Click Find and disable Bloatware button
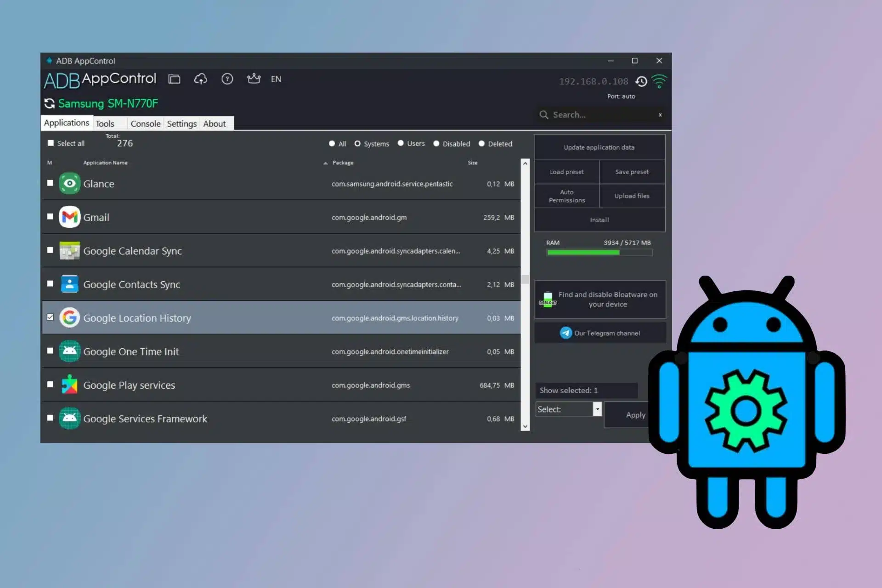Screen dimensions: 882x588 click(x=600, y=300)
